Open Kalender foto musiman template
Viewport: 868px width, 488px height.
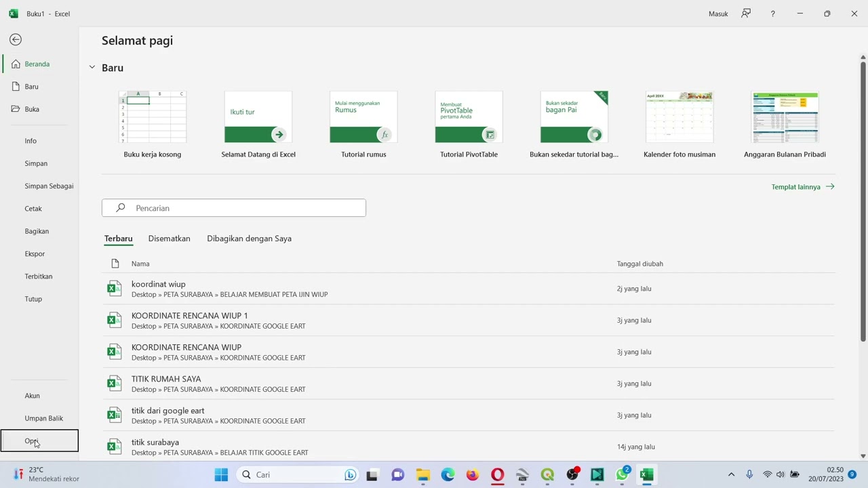679,125
